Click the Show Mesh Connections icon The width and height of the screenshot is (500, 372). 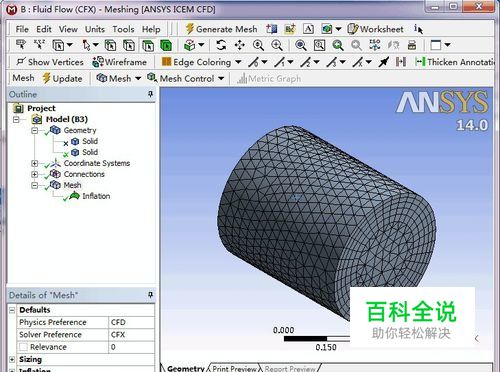coord(401,62)
